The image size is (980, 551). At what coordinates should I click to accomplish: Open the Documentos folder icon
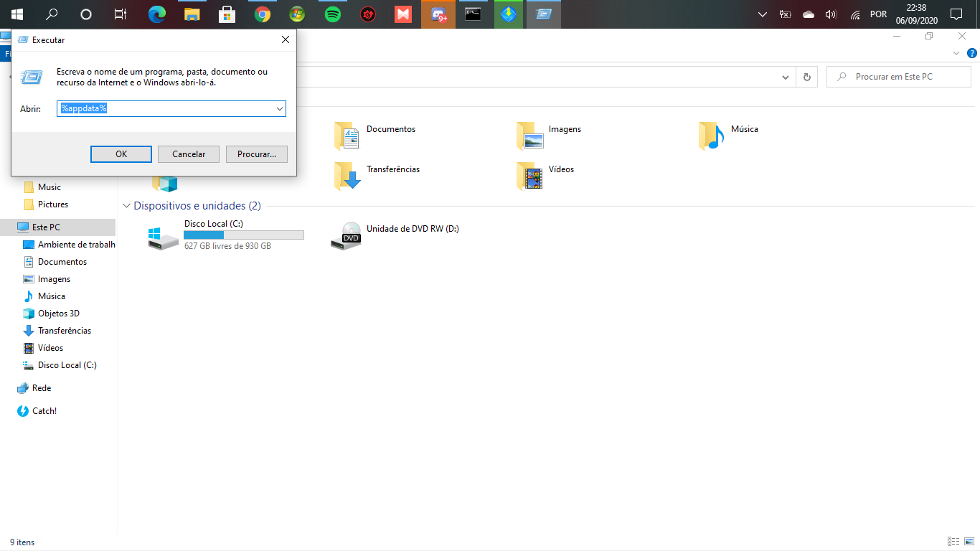coord(347,136)
